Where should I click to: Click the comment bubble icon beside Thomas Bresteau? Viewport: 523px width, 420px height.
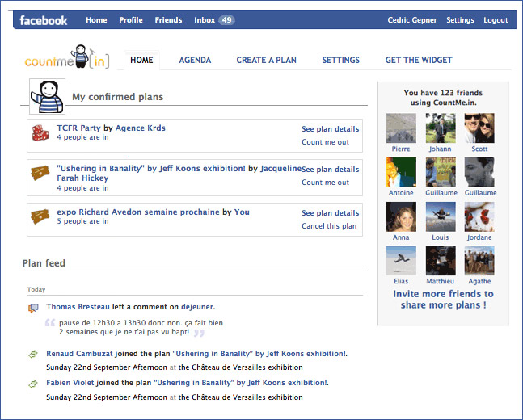[x=33, y=308]
